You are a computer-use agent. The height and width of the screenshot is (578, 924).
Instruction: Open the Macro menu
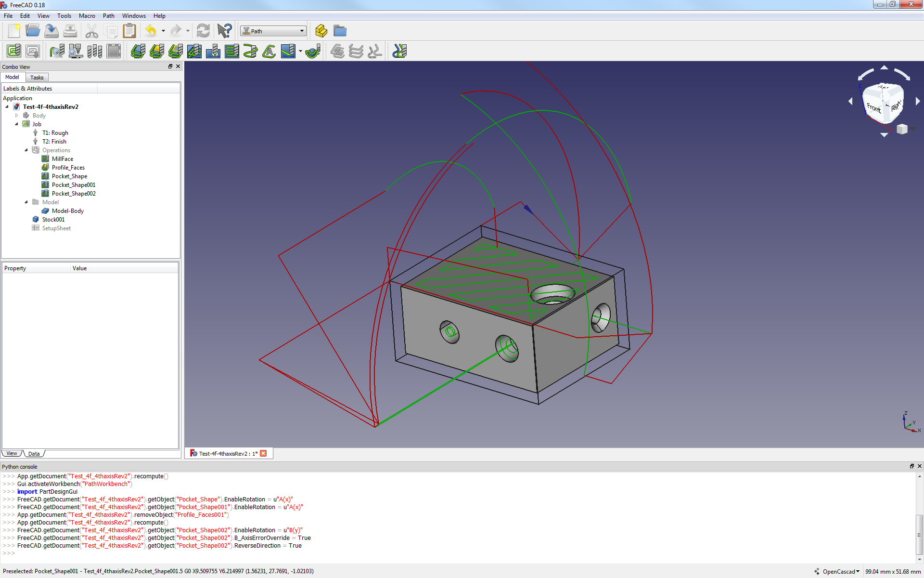pyautogui.click(x=87, y=16)
